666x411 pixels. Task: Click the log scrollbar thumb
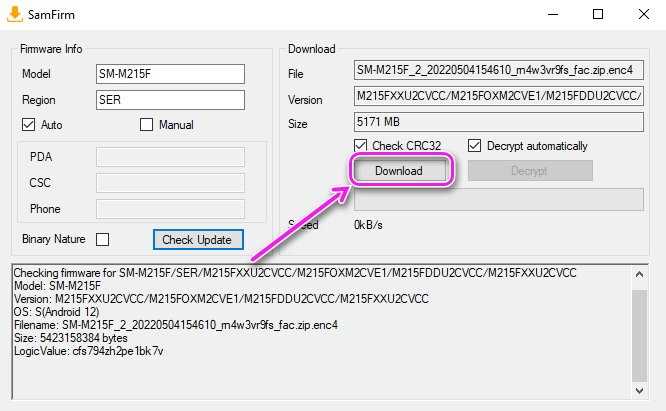[639, 335]
